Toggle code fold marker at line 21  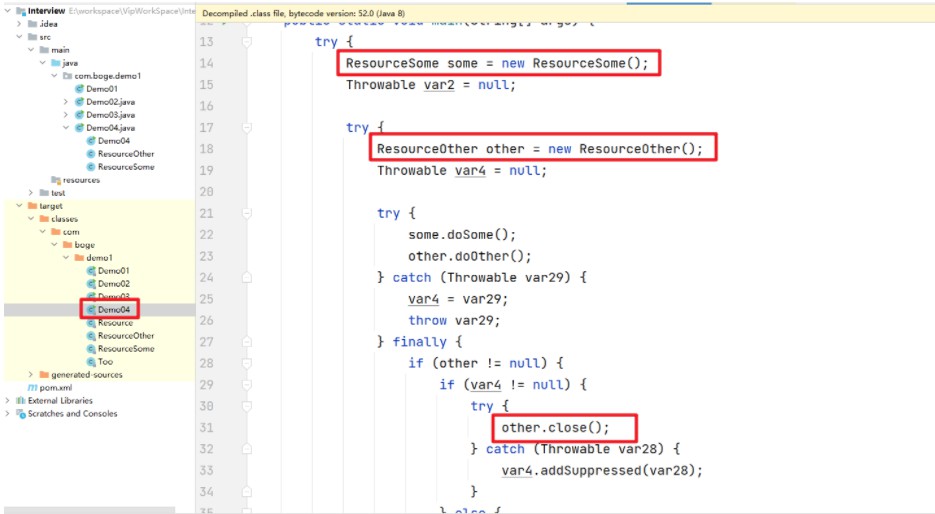coord(246,213)
